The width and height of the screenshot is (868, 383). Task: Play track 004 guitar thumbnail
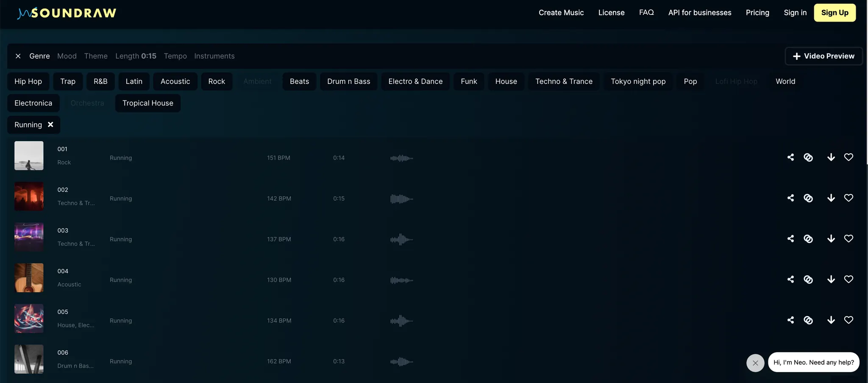point(29,278)
